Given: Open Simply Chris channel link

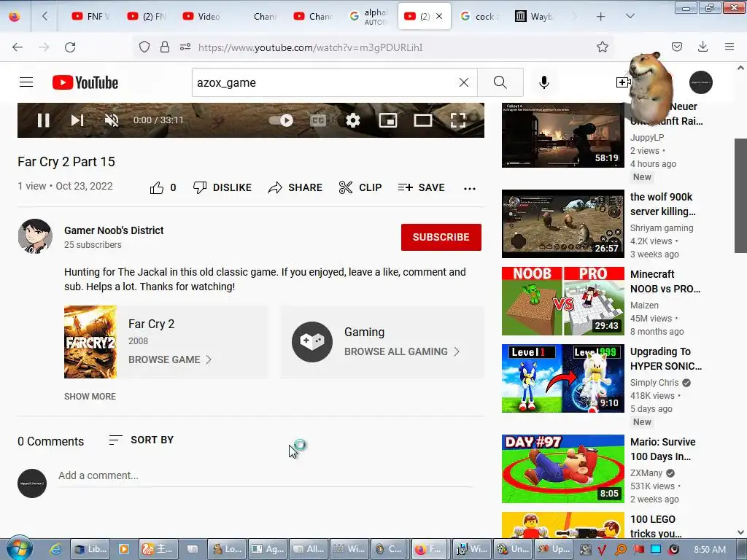Looking at the screenshot, I should (x=654, y=382).
